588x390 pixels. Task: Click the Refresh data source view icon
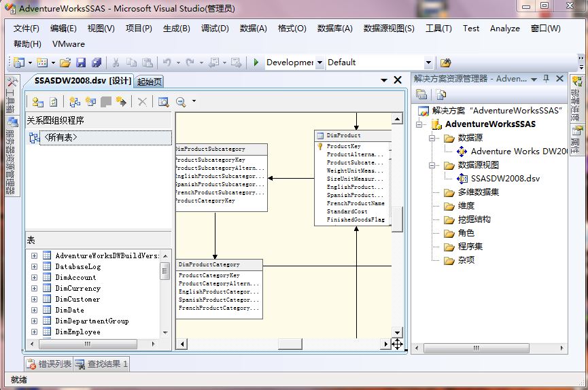(x=54, y=102)
